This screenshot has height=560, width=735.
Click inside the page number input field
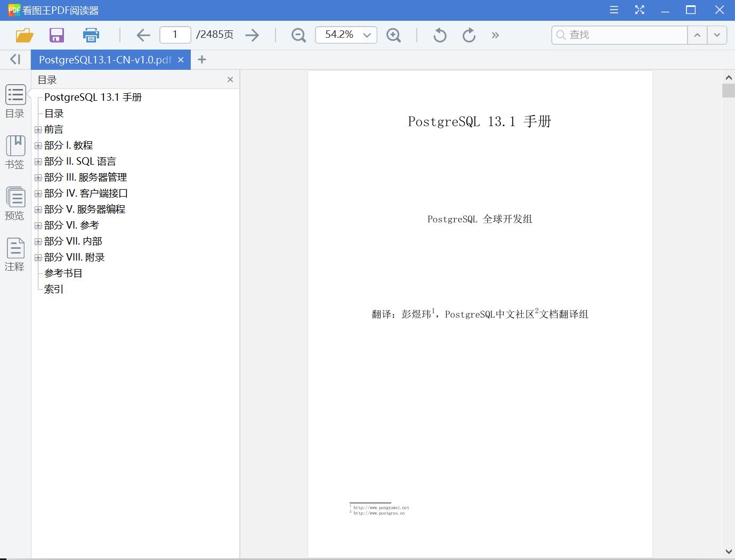(x=175, y=34)
